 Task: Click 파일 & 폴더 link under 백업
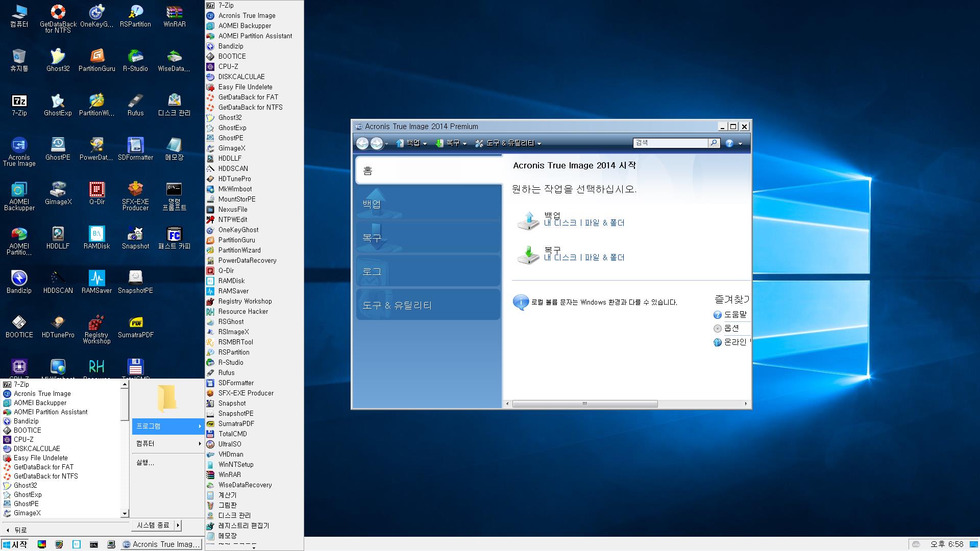pyautogui.click(x=604, y=223)
